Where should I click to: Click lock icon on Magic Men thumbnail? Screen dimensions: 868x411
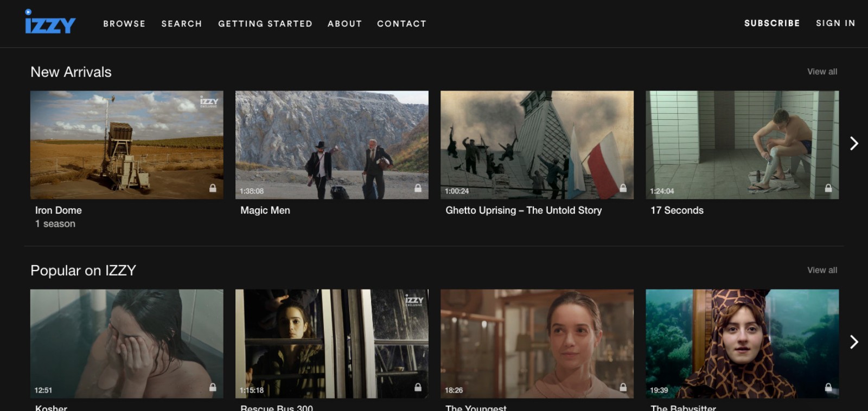point(418,188)
